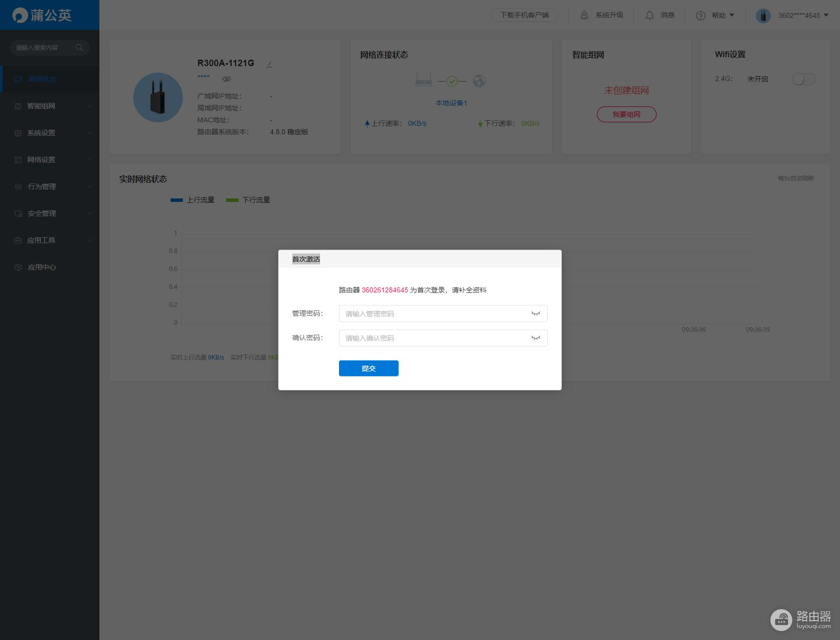Expand the 行为管理 sidebar chevron

pos(89,186)
